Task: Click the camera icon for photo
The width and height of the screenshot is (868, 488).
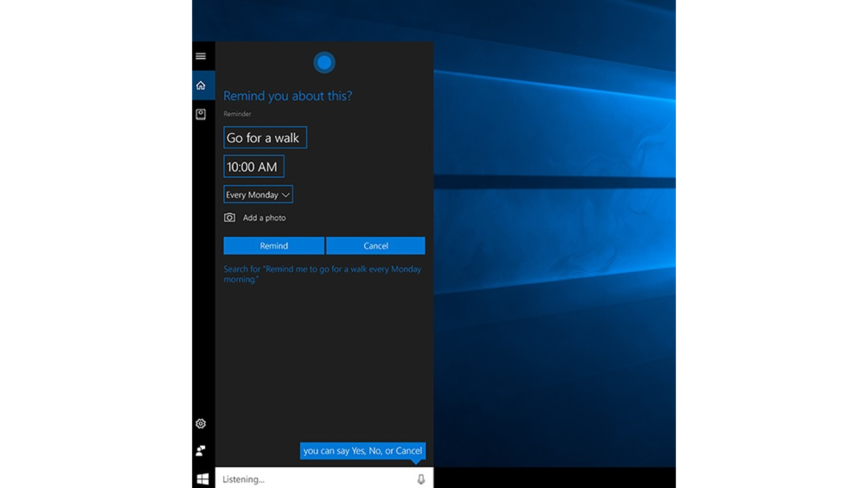Action: pyautogui.click(x=230, y=218)
